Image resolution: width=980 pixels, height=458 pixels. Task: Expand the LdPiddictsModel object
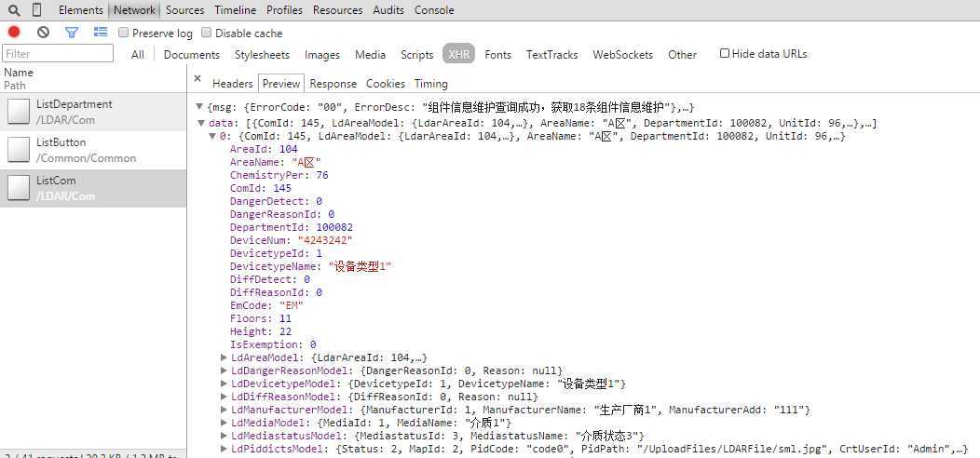(225, 449)
